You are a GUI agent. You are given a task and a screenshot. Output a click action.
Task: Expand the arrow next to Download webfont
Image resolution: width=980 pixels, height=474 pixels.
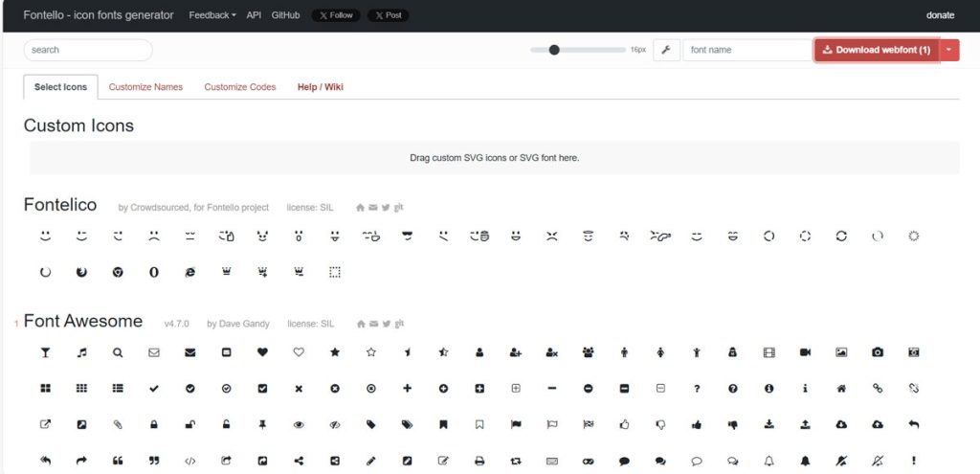click(x=948, y=50)
